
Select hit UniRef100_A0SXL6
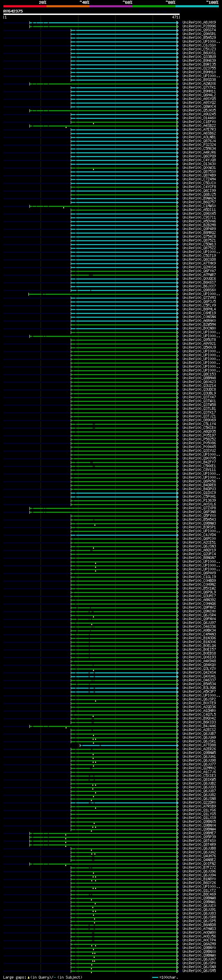[x=199, y=504]
